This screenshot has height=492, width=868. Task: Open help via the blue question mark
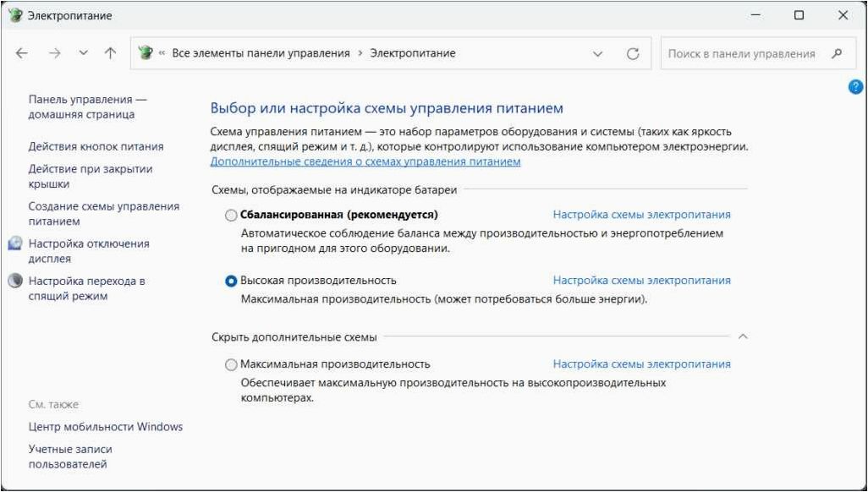[855, 87]
